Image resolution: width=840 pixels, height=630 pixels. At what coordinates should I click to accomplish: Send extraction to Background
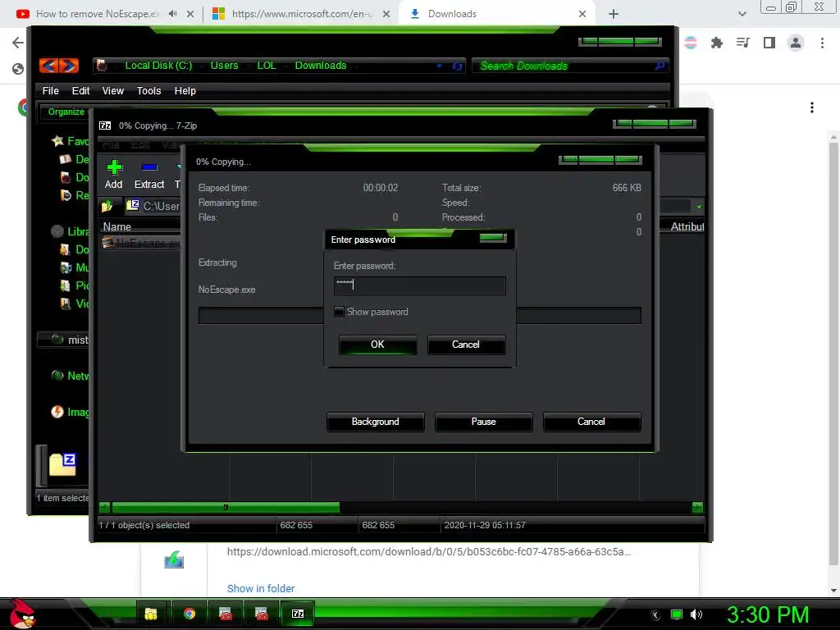tap(375, 422)
